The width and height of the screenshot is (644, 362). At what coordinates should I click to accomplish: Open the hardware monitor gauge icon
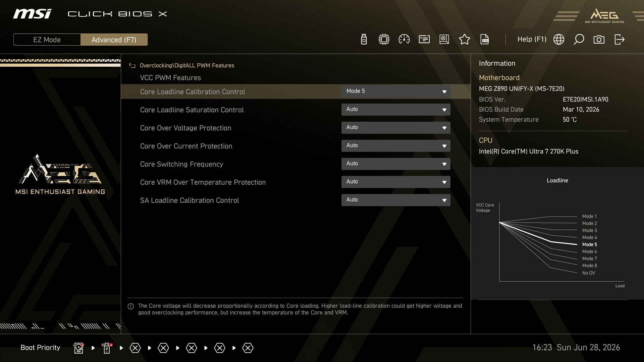pos(404,40)
